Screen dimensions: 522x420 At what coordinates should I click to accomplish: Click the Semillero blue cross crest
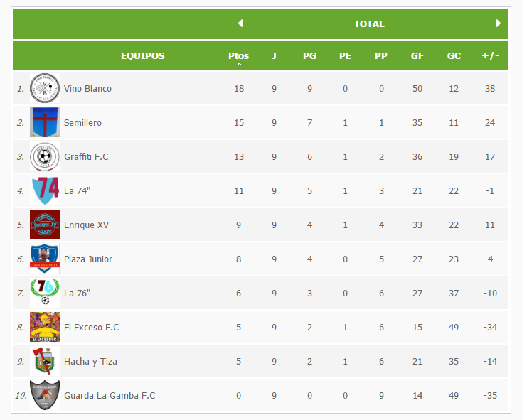(x=45, y=122)
